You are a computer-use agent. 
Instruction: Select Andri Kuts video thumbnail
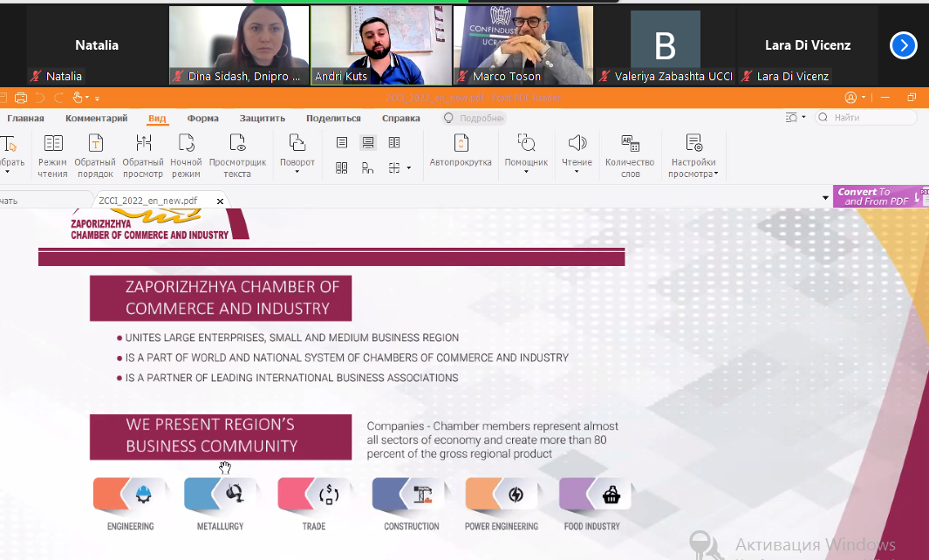(381, 45)
